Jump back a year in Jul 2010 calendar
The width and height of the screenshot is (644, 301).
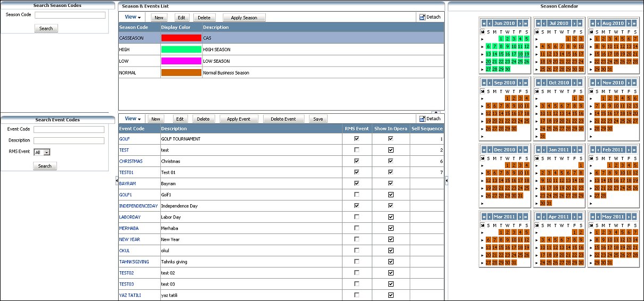(x=537, y=23)
